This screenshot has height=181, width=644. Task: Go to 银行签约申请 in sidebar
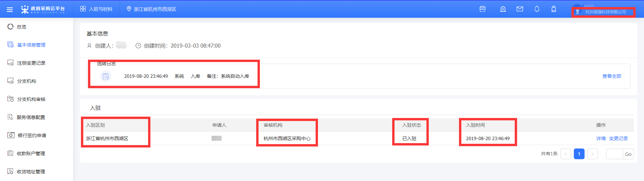tap(32, 135)
